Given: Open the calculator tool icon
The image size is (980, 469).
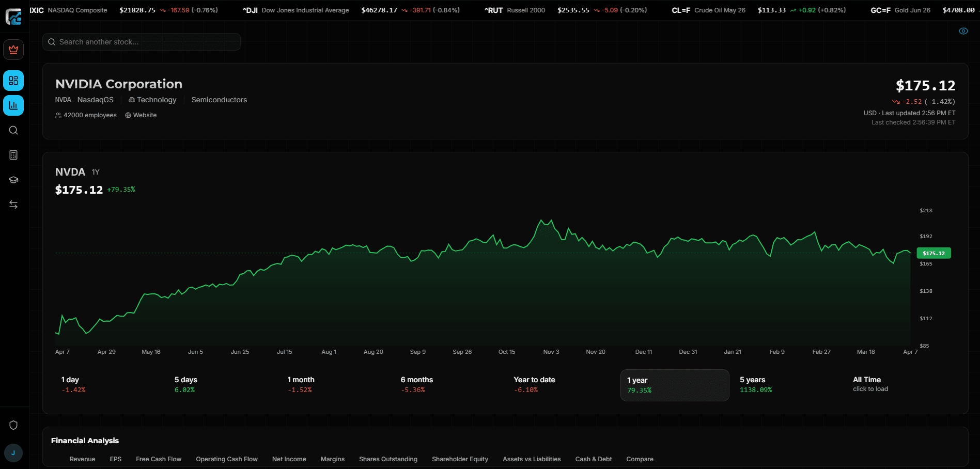Looking at the screenshot, I should click(13, 154).
